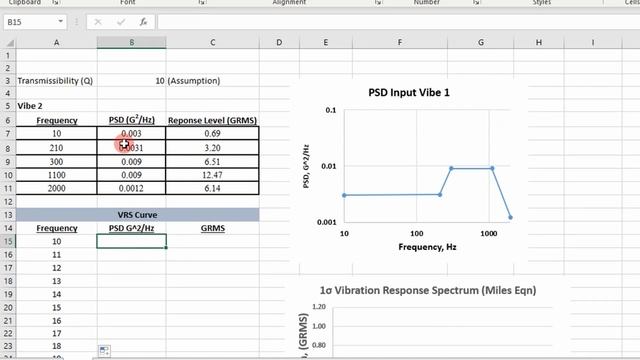The width and height of the screenshot is (640, 360).
Task: Open the Name Box dropdown arrow
Action: (60, 22)
